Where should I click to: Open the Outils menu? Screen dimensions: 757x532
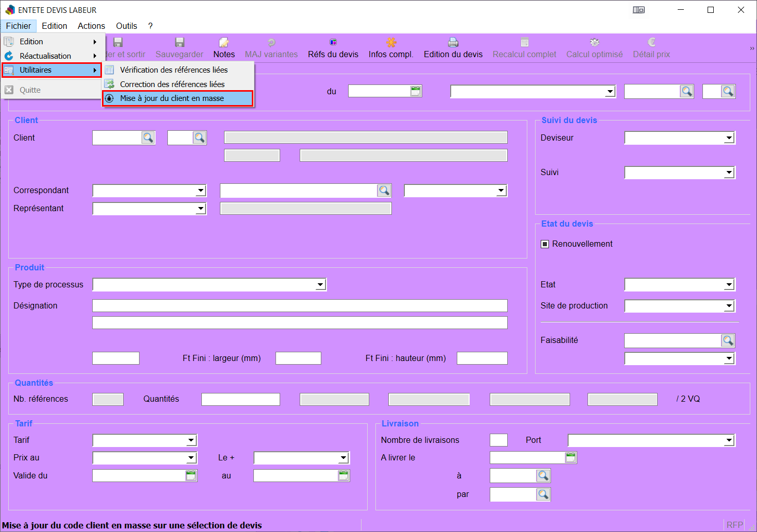click(x=126, y=26)
